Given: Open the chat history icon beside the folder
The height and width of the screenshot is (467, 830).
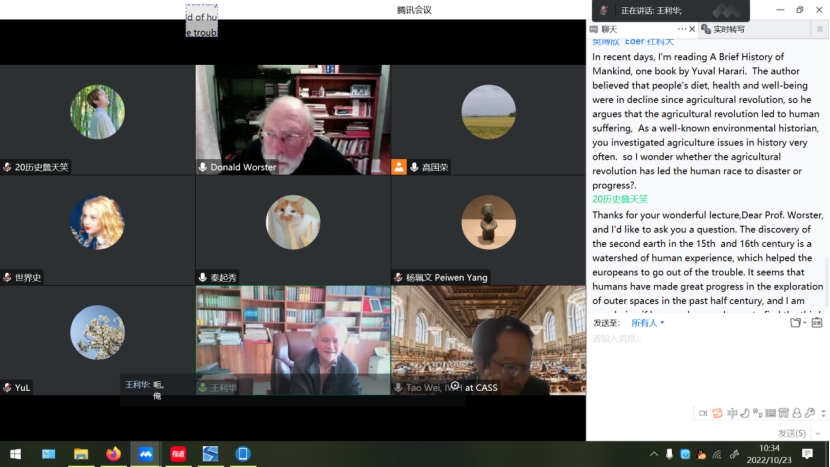Looking at the screenshot, I should 817,323.
